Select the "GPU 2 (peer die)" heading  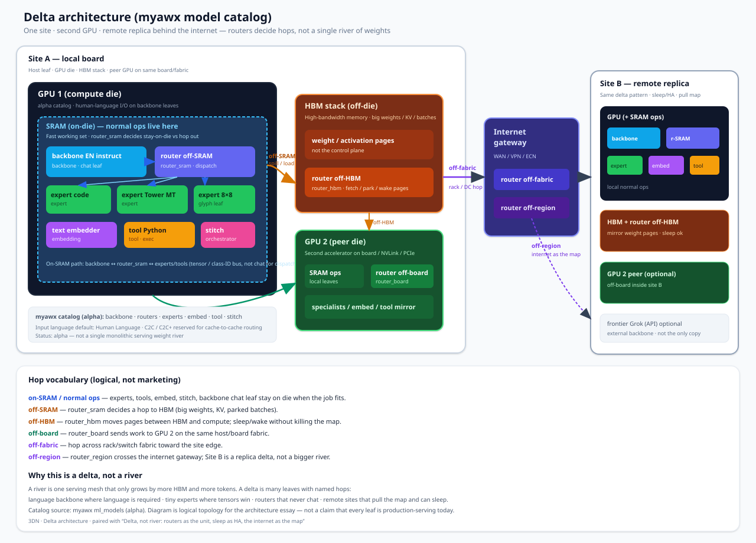pos(335,241)
